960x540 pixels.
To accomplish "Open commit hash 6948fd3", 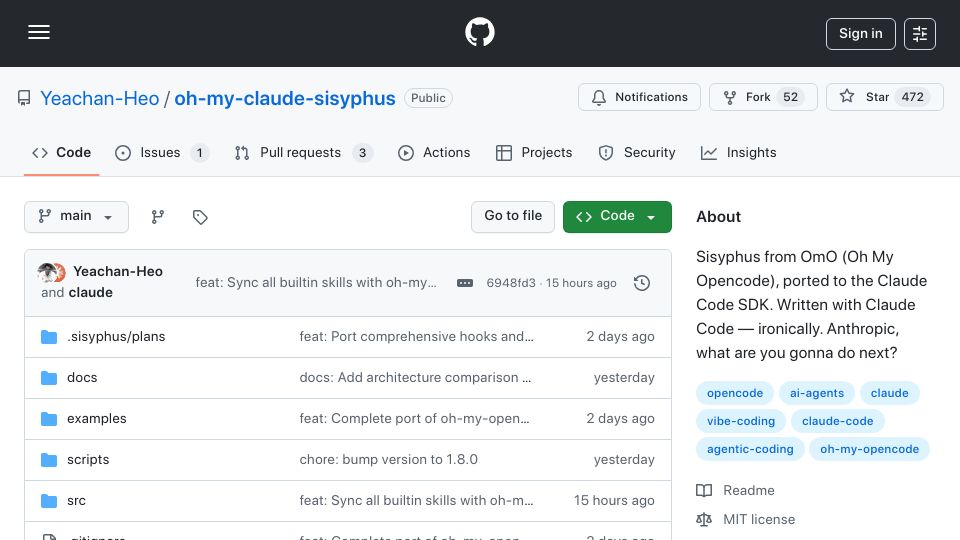I will click(511, 283).
